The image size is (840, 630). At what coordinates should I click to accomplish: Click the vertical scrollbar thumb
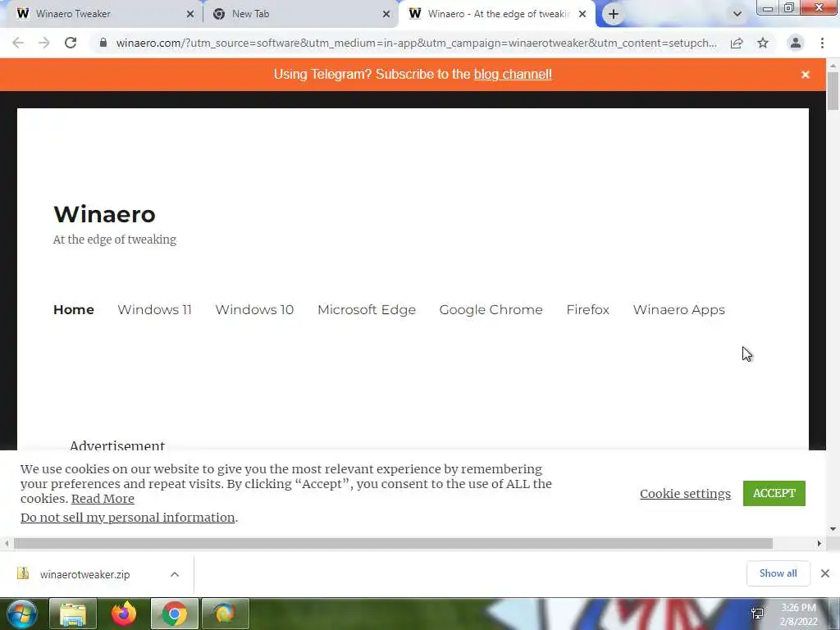click(833, 90)
